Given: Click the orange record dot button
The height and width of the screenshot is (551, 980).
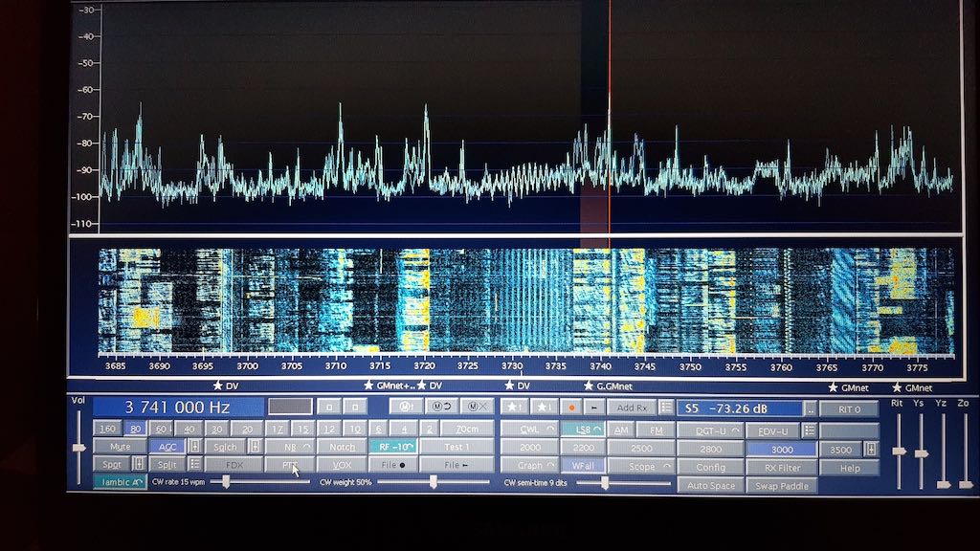Looking at the screenshot, I should (569, 408).
